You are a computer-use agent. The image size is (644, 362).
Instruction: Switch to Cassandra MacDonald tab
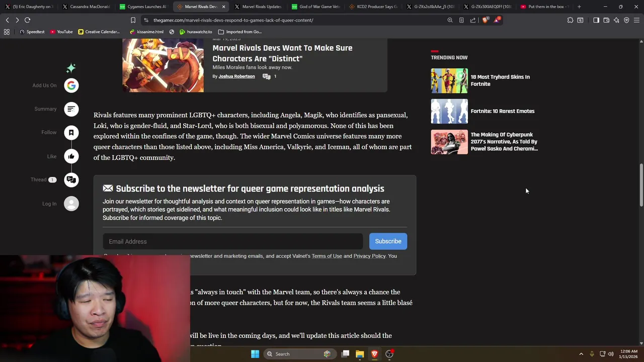87,7
